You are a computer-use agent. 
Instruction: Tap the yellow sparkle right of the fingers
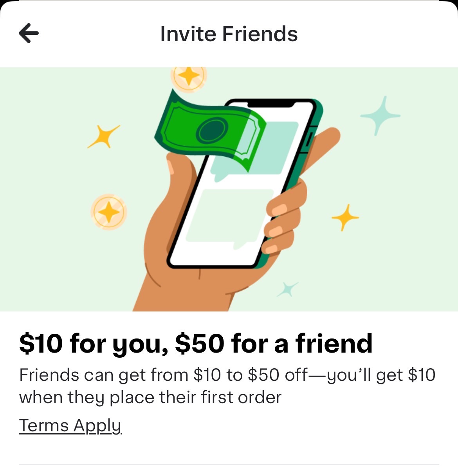click(345, 217)
